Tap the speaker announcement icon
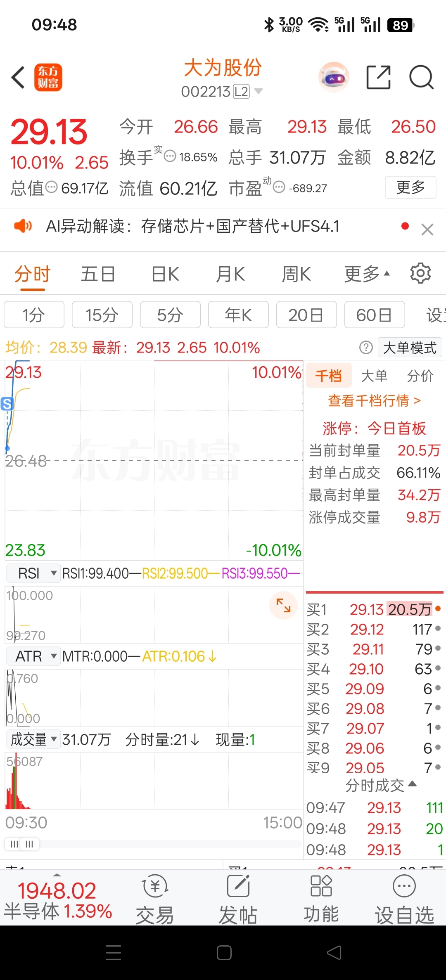 23,226
